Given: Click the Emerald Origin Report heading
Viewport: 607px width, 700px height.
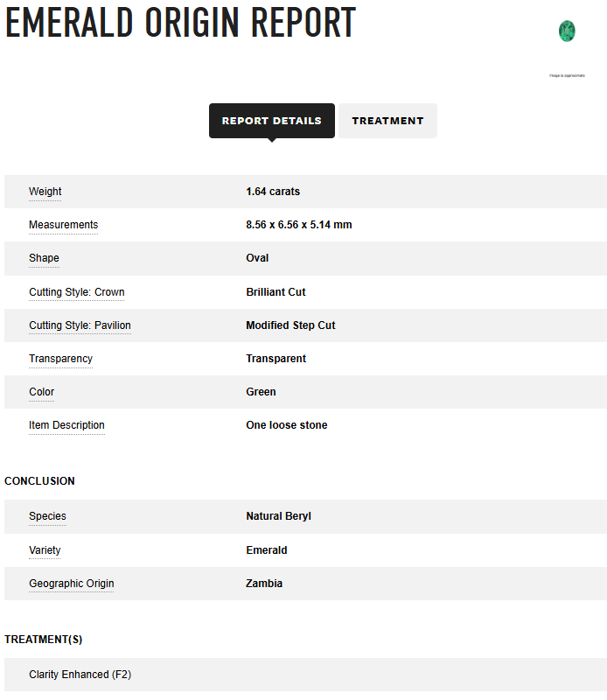Looking at the screenshot, I should point(180,23).
